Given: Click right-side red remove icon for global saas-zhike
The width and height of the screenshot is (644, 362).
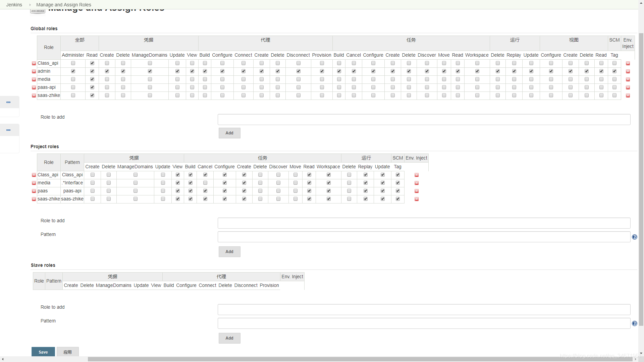Looking at the screenshot, I should click(x=628, y=96).
